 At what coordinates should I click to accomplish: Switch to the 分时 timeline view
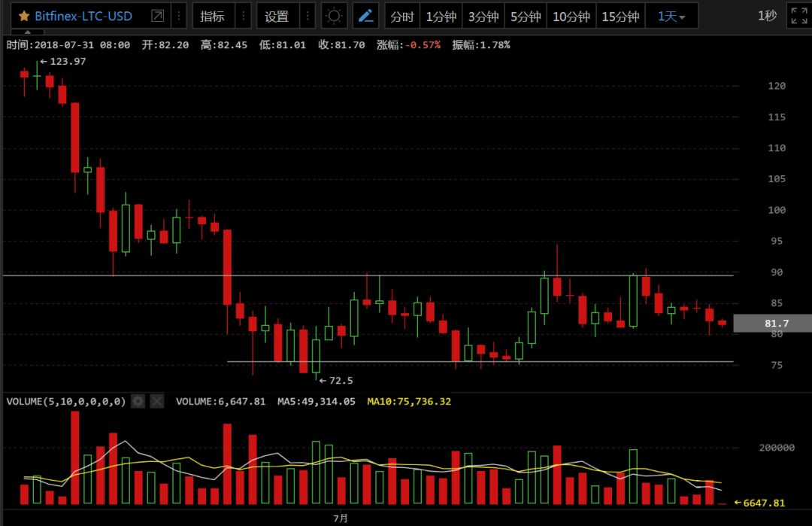(x=401, y=17)
